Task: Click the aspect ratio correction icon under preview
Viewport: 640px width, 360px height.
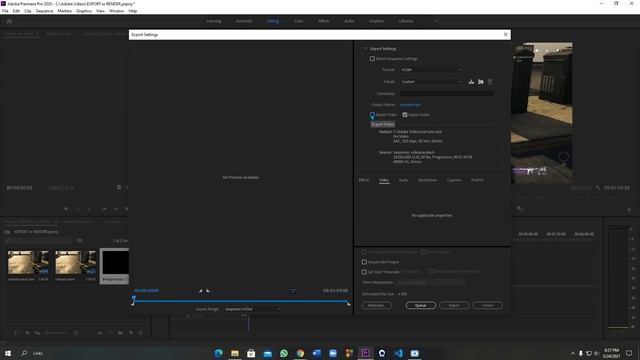Action: 293,291
